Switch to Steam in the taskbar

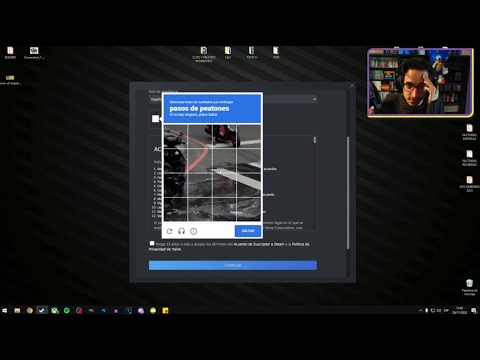[x=42, y=310]
